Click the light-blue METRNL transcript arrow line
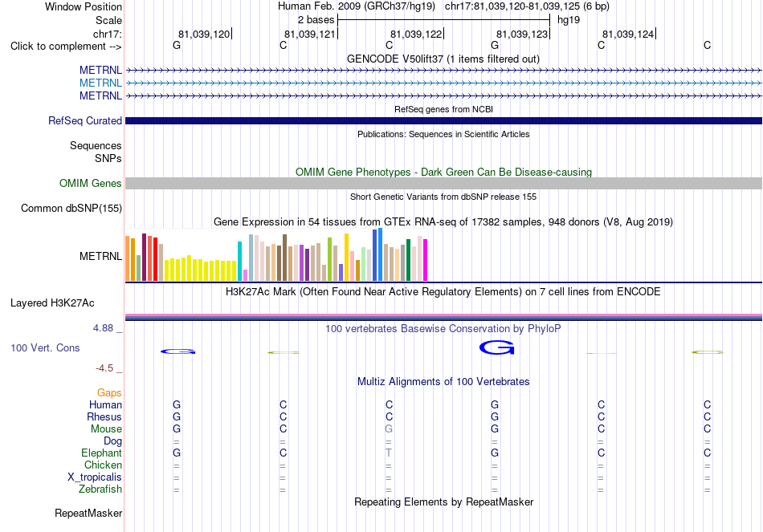Image resolution: width=763 pixels, height=532 pixels. point(444,83)
